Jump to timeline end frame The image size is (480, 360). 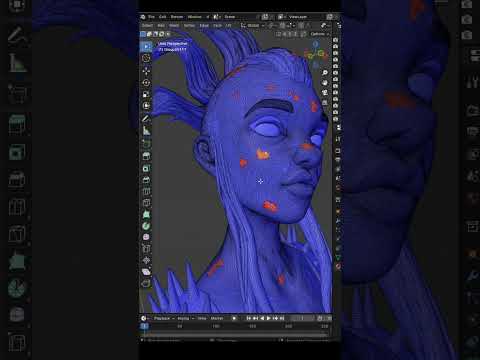click(x=282, y=318)
